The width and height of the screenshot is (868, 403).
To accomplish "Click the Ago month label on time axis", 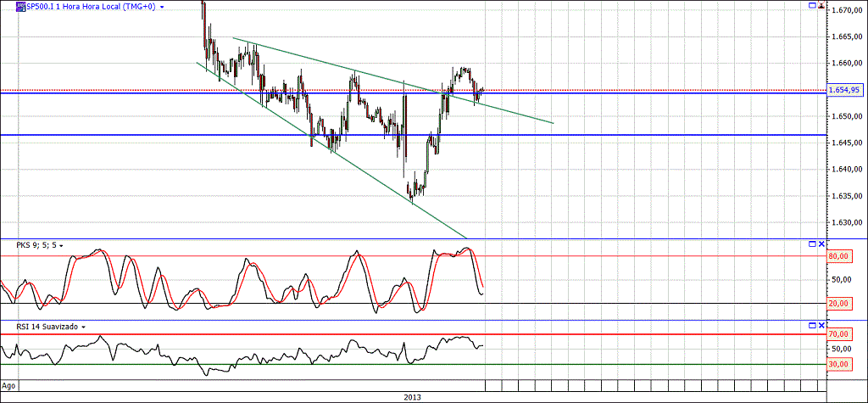I will (x=8, y=384).
